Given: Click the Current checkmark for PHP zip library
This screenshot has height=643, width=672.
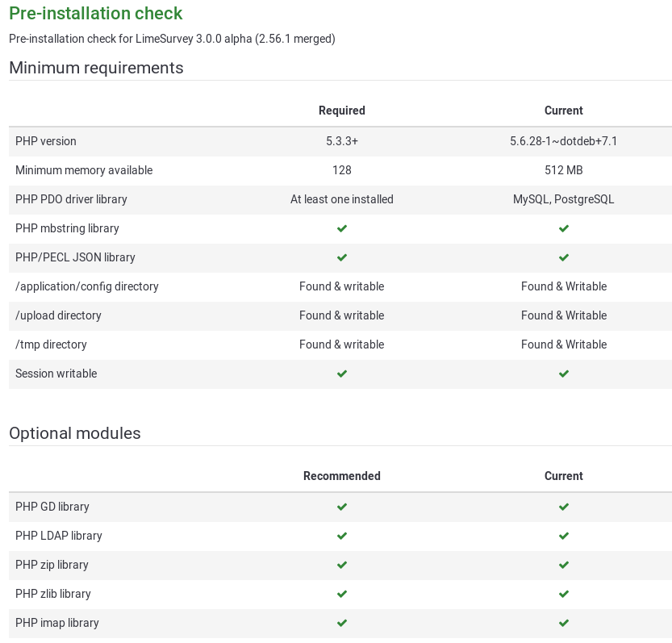Looking at the screenshot, I should click(563, 566).
